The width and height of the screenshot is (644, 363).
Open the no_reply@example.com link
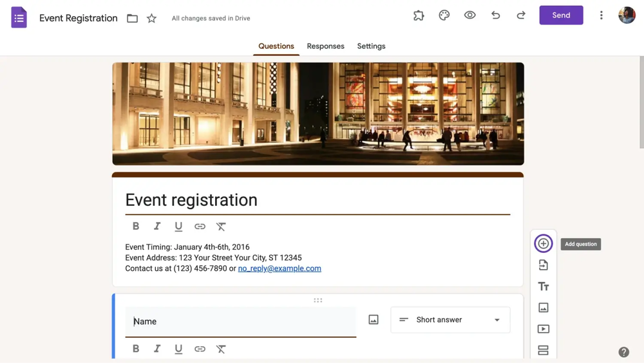(x=279, y=268)
